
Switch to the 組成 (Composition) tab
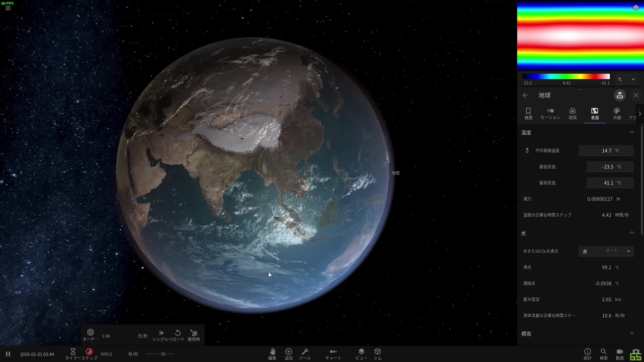[573, 113]
